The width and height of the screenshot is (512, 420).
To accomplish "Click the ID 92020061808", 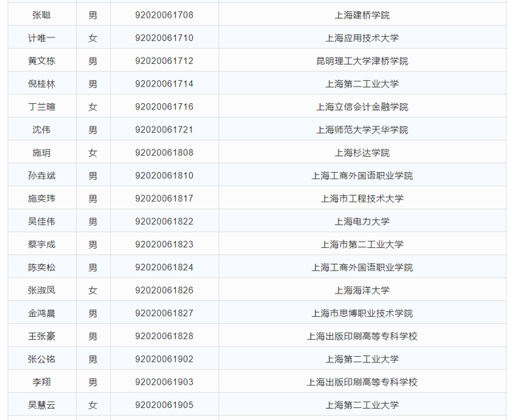I will click(x=164, y=153).
